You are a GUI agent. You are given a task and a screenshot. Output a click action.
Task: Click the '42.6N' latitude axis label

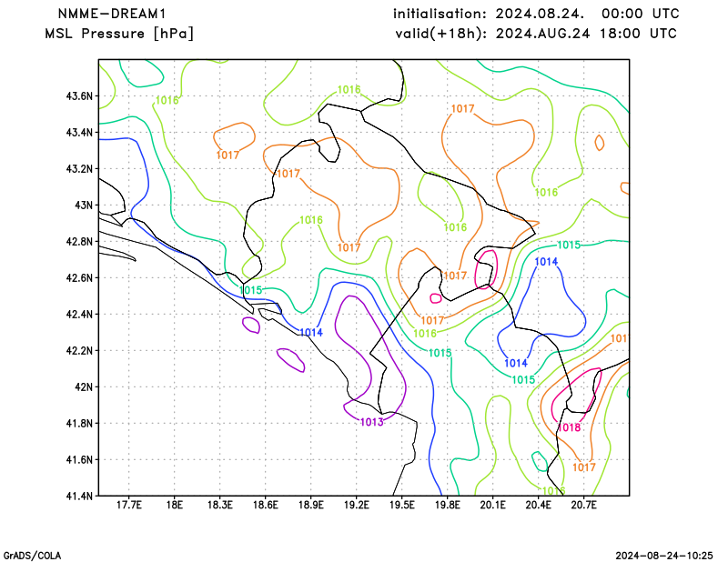[79, 278]
